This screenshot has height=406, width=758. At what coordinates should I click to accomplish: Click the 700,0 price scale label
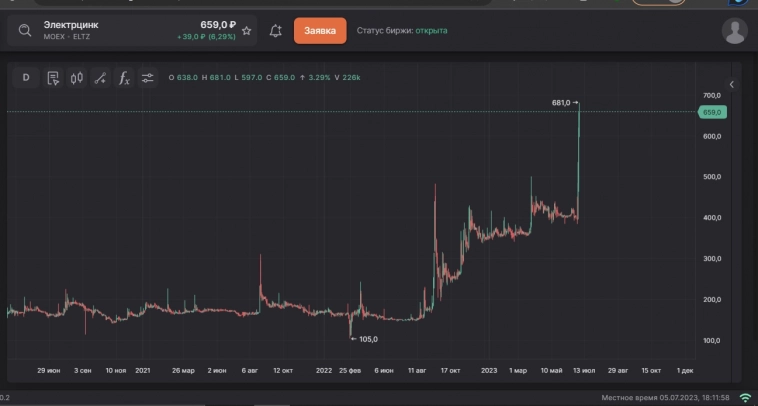click(712, 95)
